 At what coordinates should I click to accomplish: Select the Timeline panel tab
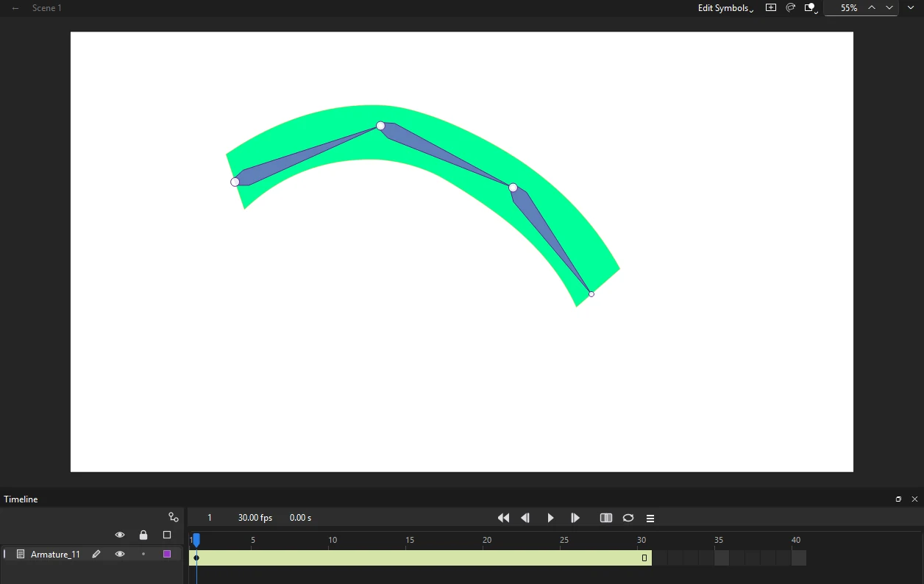(x=21, y=499)
